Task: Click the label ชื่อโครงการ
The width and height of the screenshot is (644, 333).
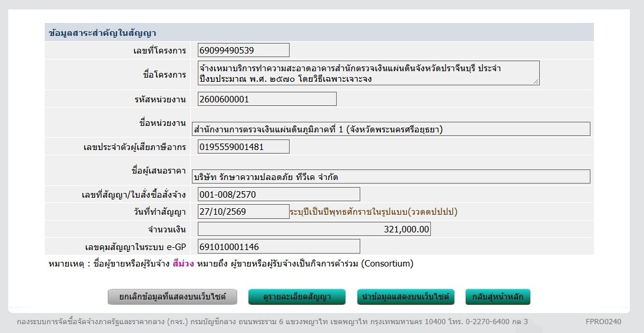Action: tap(164, 75)
